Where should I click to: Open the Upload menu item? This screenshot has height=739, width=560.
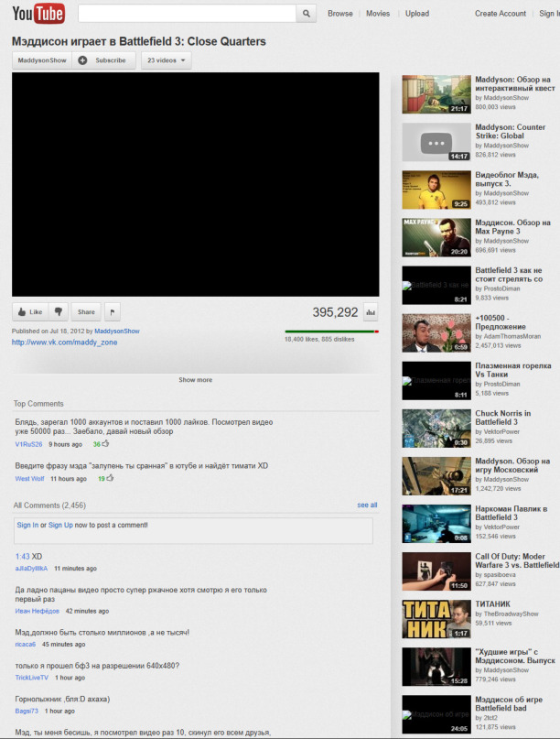pos(417,14)
